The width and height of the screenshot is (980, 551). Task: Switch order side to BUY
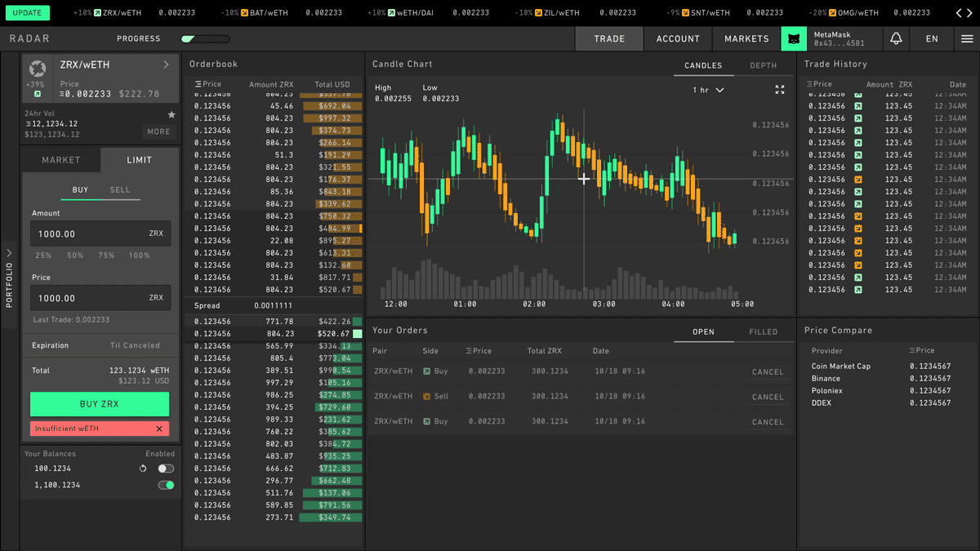[x=80, y=190]
